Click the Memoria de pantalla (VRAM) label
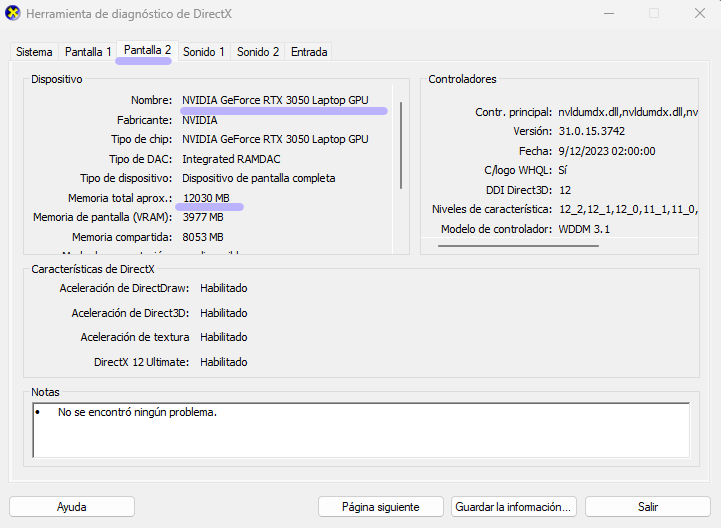The image size is (721, 528). (x=103, y=217)
